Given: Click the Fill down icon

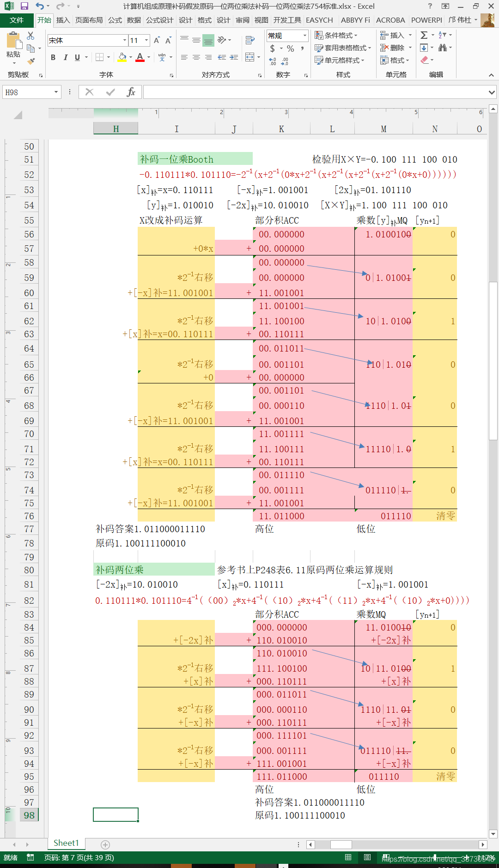Looking at the screenshot, I should 424,48.
